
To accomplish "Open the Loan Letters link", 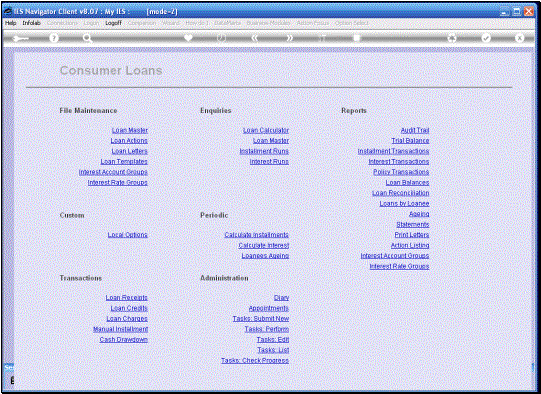I will click(x=129, y=151).
